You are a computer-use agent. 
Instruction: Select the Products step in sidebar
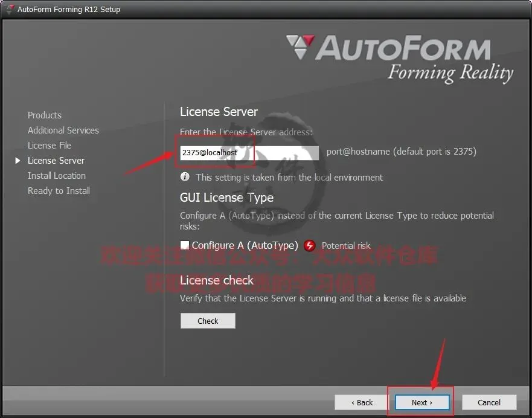click(x=45, y=115)
